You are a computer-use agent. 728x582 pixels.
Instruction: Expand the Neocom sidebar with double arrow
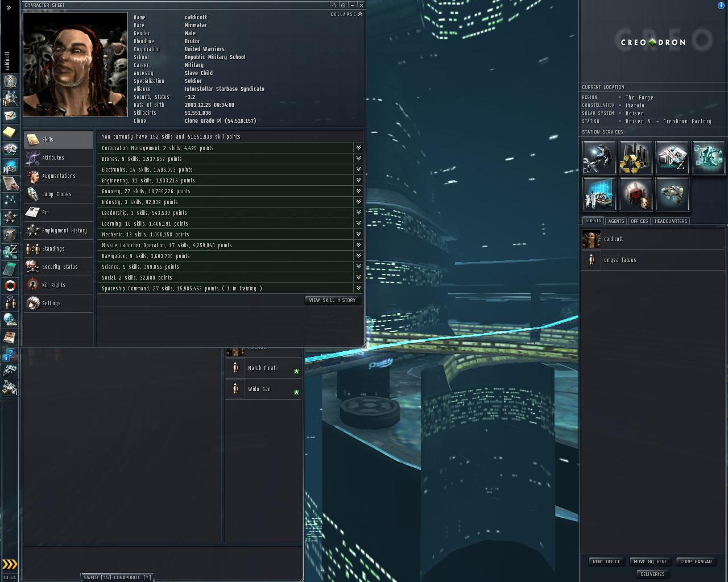9,7
